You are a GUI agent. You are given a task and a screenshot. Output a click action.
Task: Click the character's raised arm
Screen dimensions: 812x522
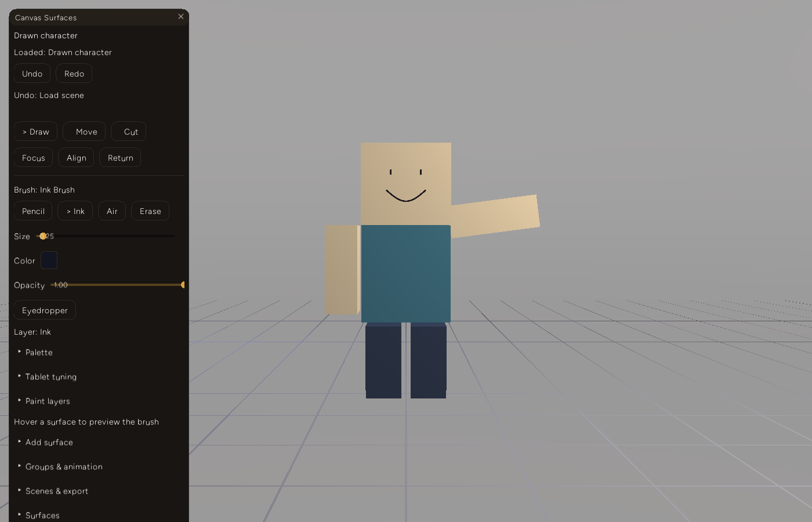pyautogui.click(x=495, y=216)
